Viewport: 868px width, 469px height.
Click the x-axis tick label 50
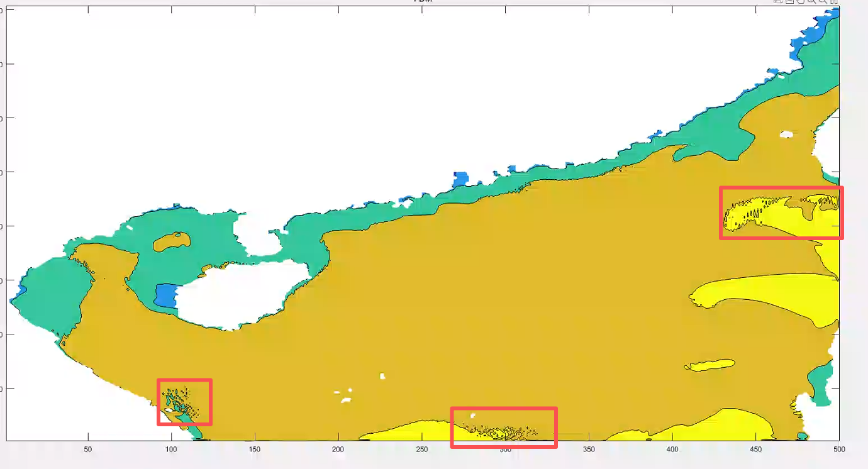pos(88,450)
